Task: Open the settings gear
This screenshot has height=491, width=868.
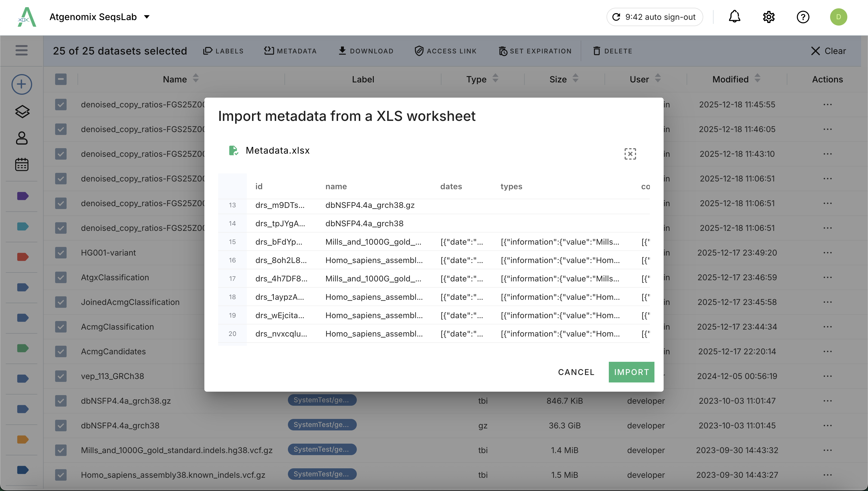Action: click(769, 17)
